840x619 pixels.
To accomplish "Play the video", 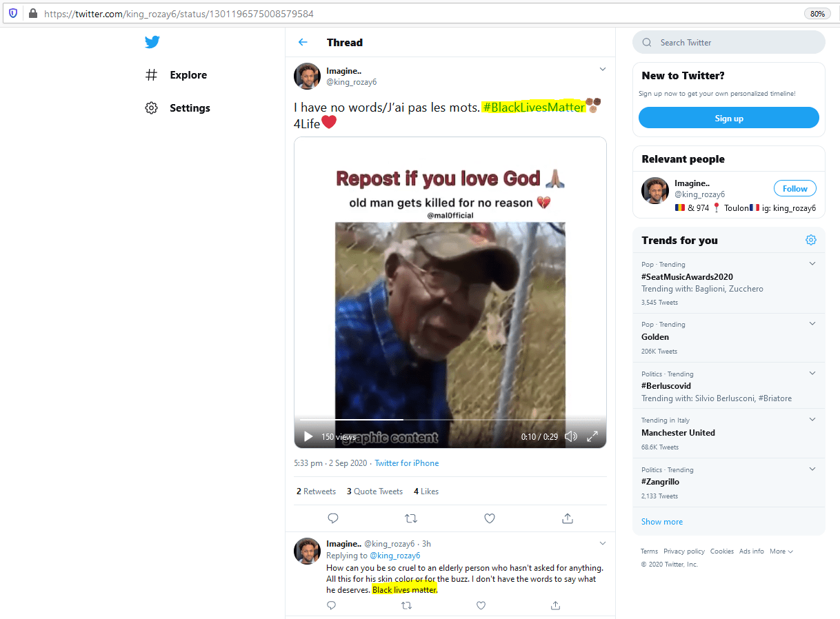I will pyautogui.click(x=308, y=436).
